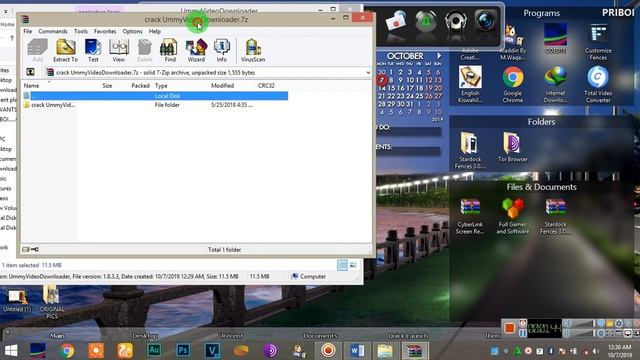Launch Total Video Converter icon
640x360 pixels.
(x=598, y=85)
